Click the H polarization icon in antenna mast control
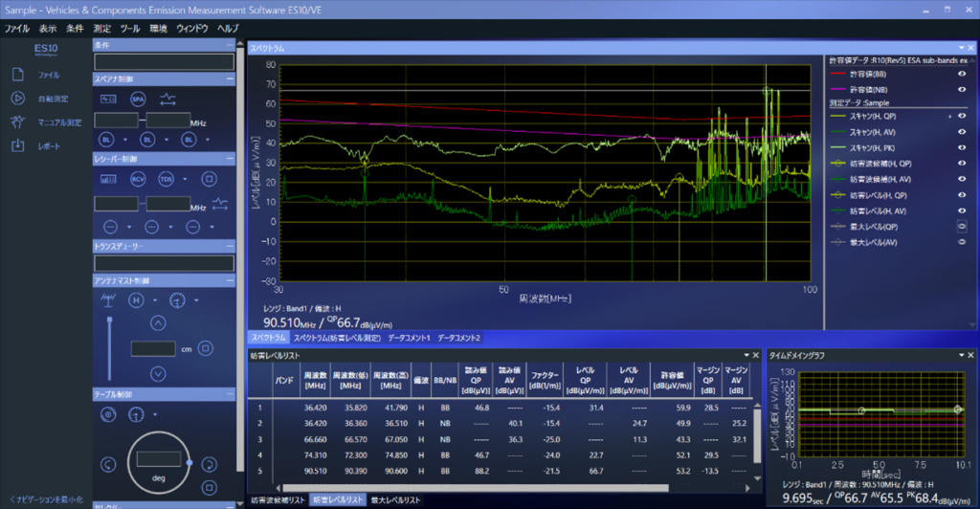 click(x=138, y=300)
